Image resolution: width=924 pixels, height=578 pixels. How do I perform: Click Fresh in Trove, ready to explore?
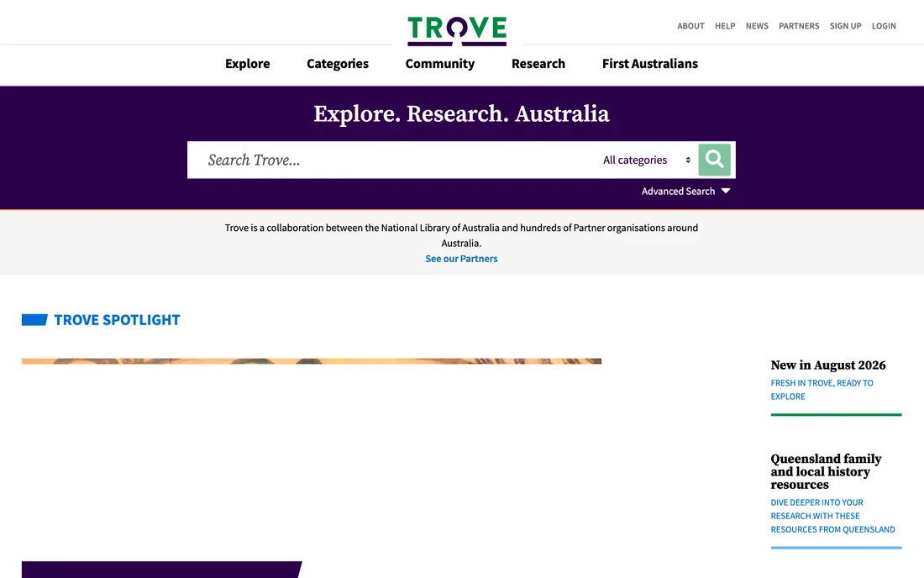(822, 390)
